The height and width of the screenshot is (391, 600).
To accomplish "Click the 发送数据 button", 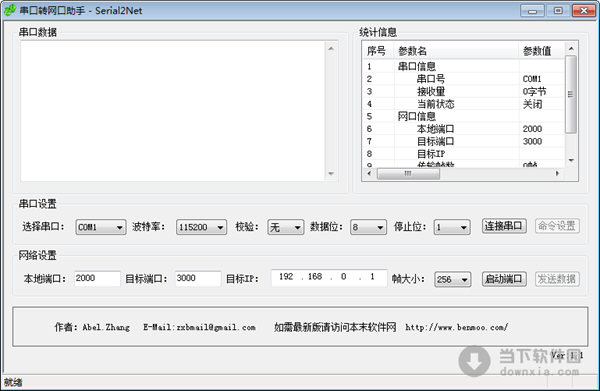I will [x=557, y=279].
